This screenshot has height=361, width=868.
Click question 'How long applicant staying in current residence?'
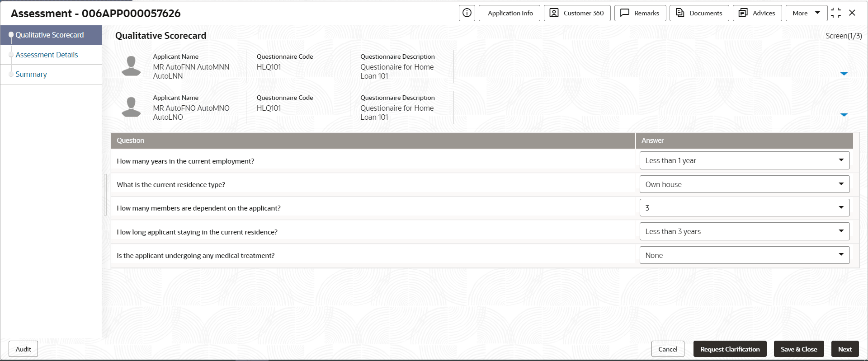click(197, 232)
